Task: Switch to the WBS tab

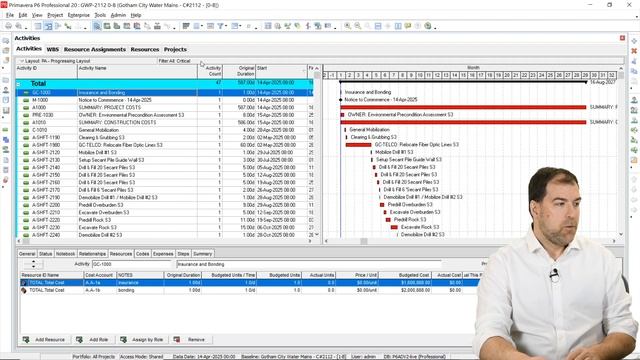Action: coord(53,49)
